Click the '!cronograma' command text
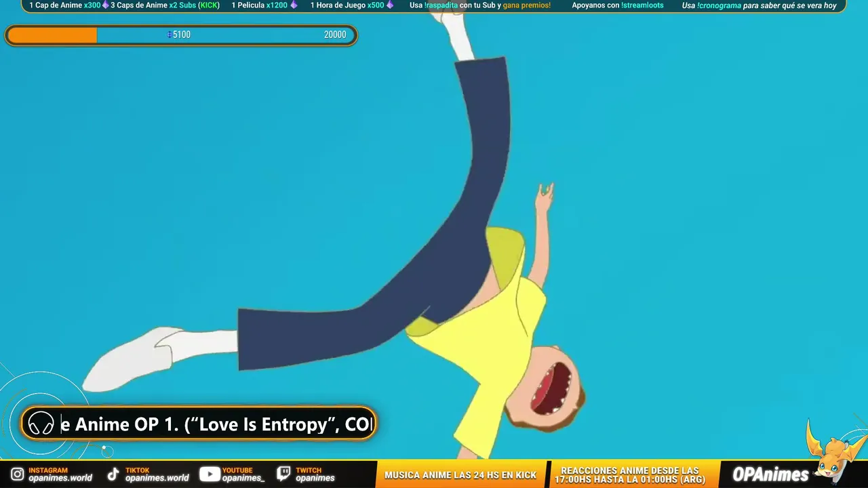Image resolution: width=868 pixels, height=488 pixels. click(x=719, y=5)
